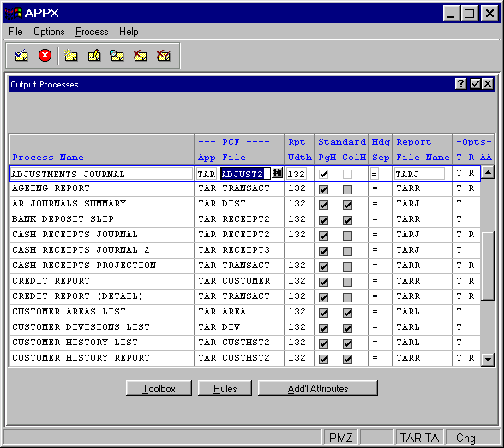Click the inquire magnifier toolbar icon
Viewport: 504px width, 448px height.
click(x=117, y=56)
